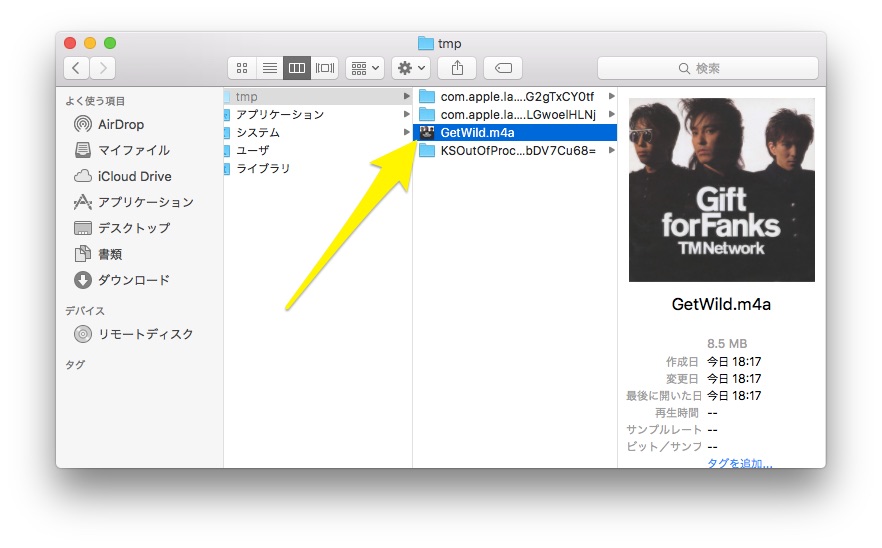The image size is (882, 548).
Task: Open アプリケーション in the sidebar
Action: pyautogui.click(x=134, y=202)
